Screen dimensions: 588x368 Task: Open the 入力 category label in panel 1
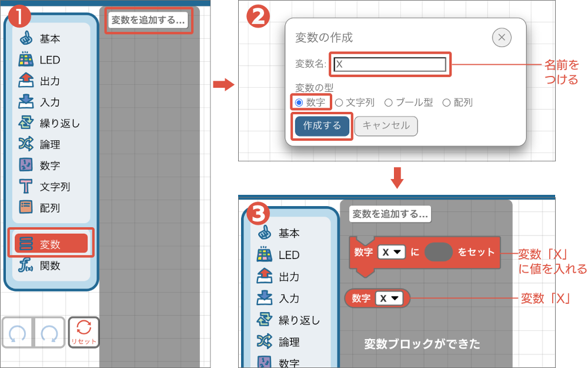point(50,102)
